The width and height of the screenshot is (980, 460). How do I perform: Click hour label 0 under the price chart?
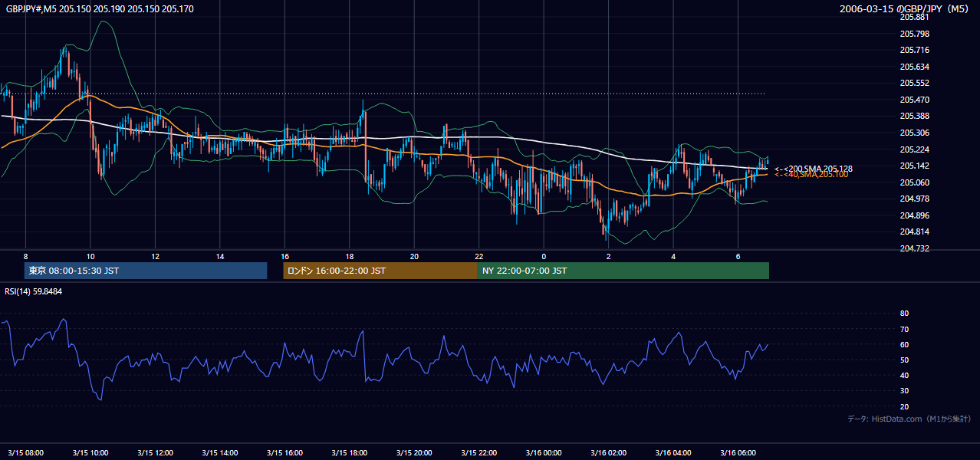click(x=544, y=256)
